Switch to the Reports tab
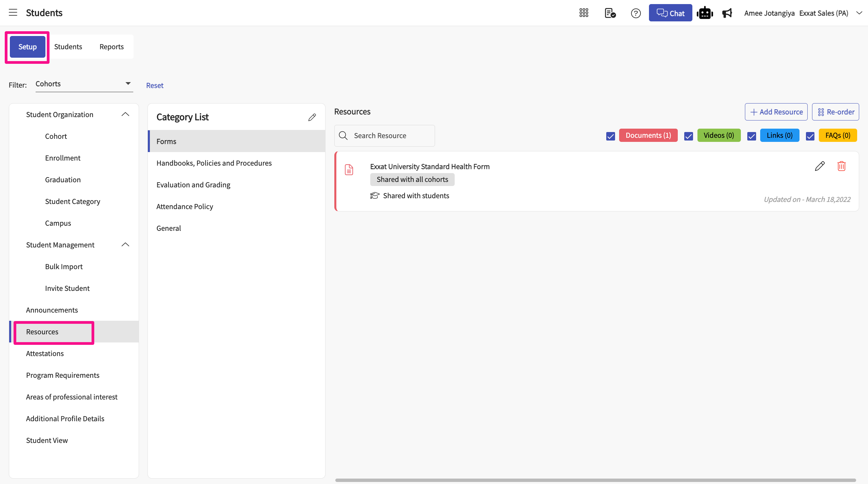The height and width of the screenshot is (484, 868). pyautogui.click(x=111, y=47)
